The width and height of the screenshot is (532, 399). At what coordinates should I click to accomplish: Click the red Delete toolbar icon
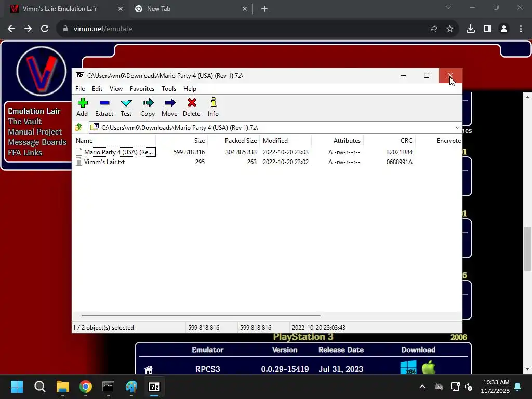(192, 107)
